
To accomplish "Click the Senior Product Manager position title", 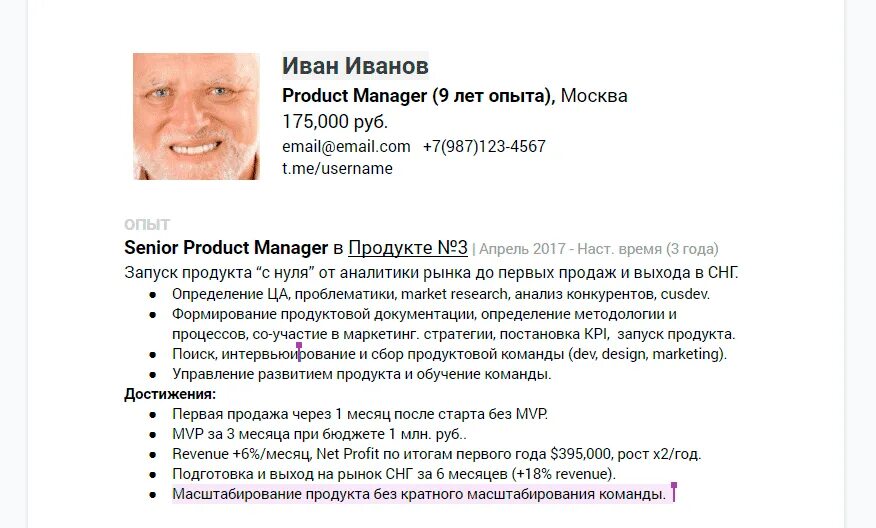I will [226, 248].
